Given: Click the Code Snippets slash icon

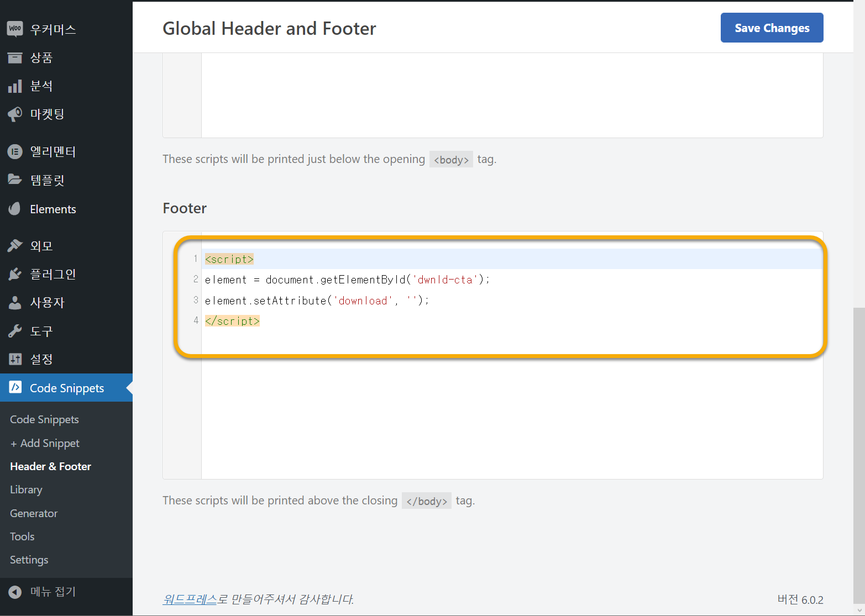Looking at the screenshot, I should [15, 387].
